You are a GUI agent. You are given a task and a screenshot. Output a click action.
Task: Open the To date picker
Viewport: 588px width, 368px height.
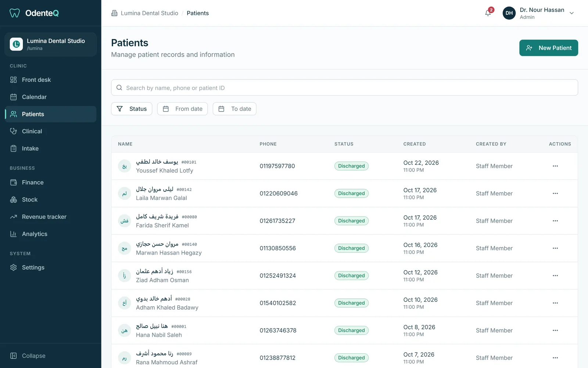[234, 109]
